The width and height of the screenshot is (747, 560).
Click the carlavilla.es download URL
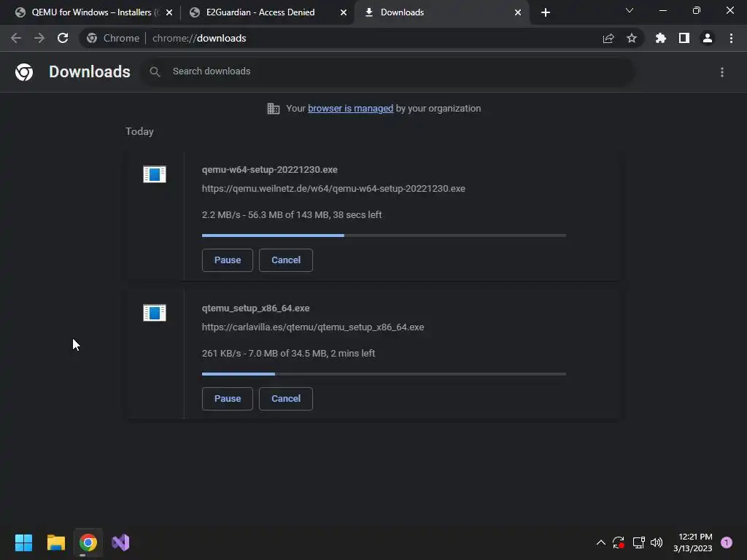313,327
